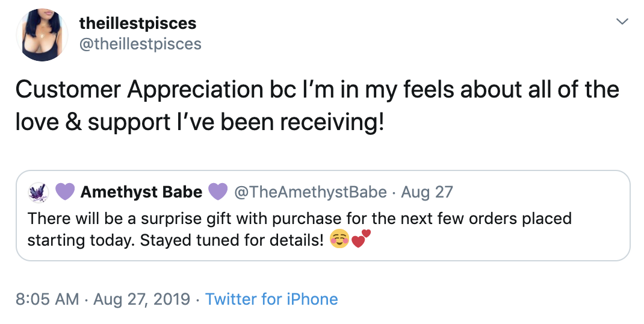
Task: Click the two red hearts emoji
Action: click(x=361, y=239)
